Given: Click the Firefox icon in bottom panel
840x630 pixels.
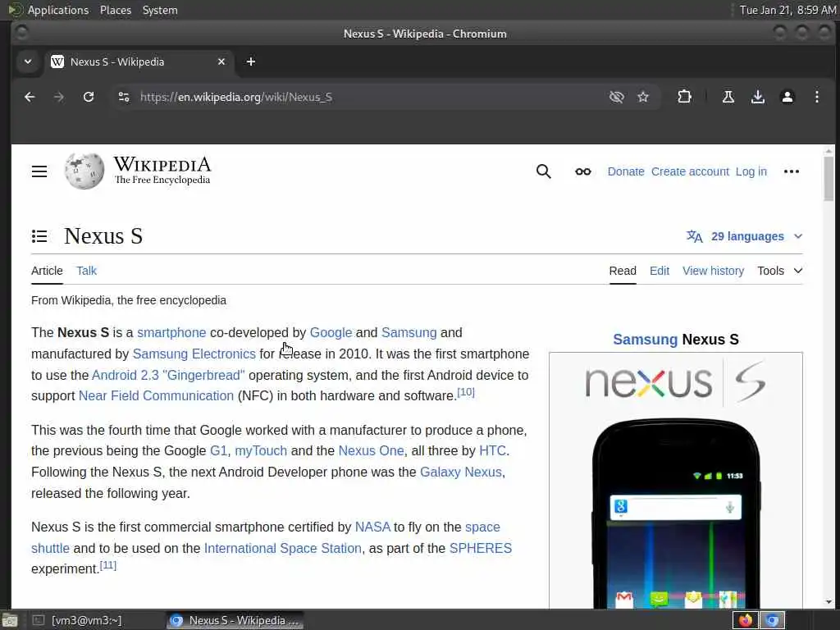Looking at the screenshot, I should (x=745, y=620).
